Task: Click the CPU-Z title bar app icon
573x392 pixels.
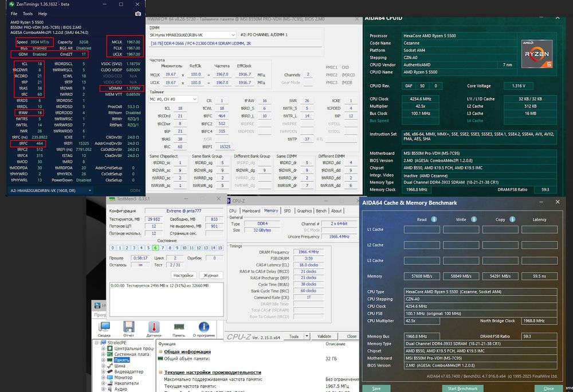Action: pyautogui.click(x=228, y=201)
